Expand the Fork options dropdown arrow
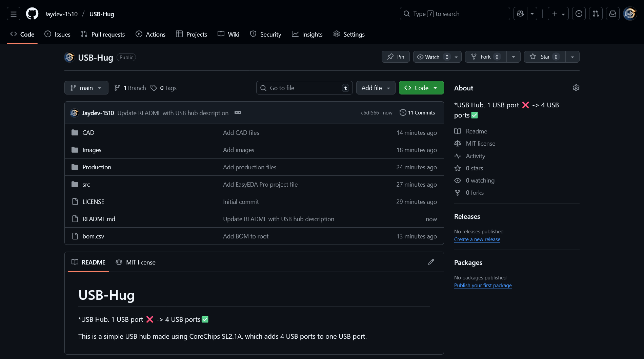The width and height of the screenshot is (644, 359). (x=514, y=57)
